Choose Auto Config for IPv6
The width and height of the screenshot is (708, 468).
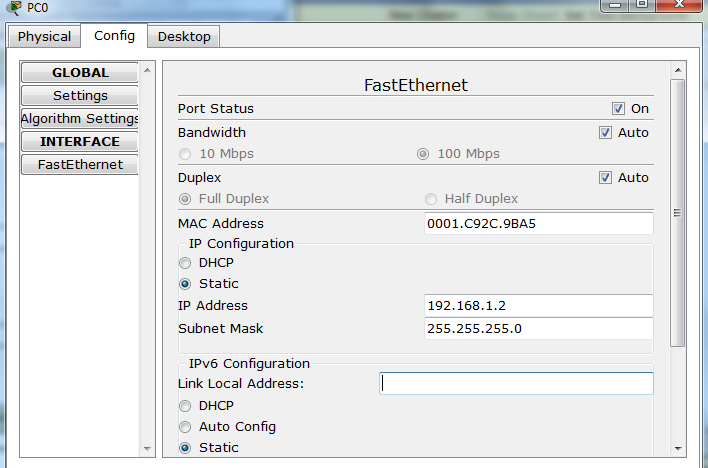point(185,426)
